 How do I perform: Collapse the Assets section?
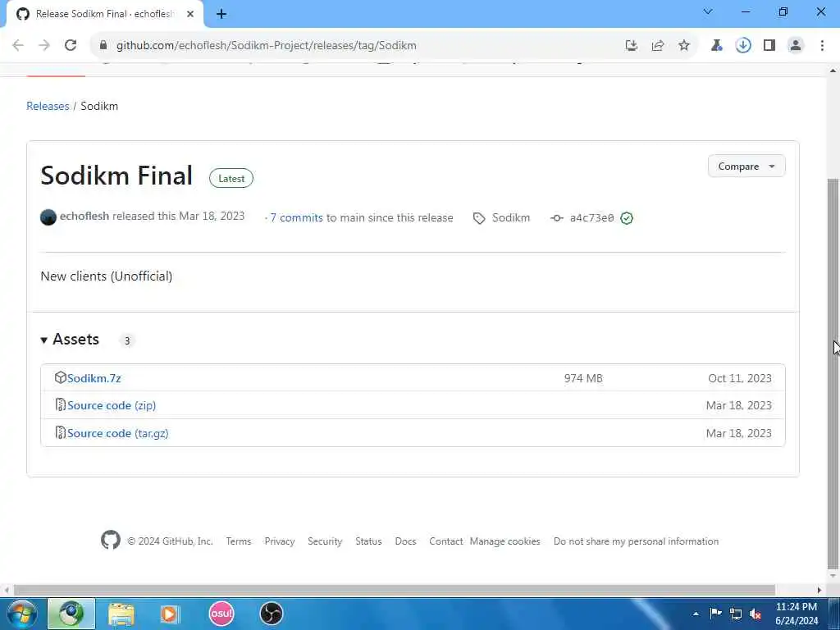71,339
